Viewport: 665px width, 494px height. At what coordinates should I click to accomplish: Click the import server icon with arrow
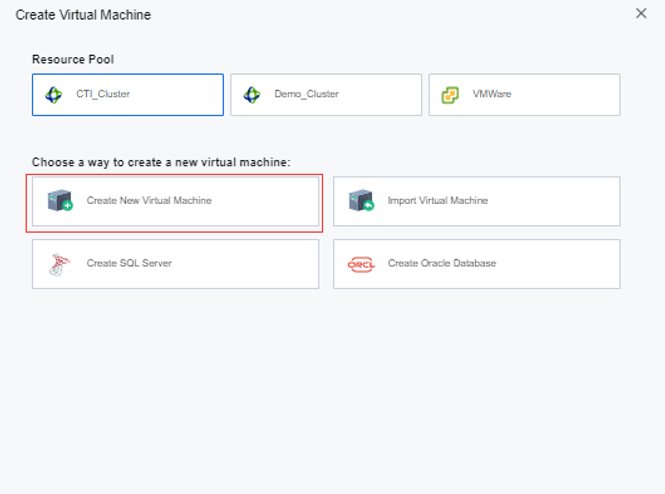point(361,200)
